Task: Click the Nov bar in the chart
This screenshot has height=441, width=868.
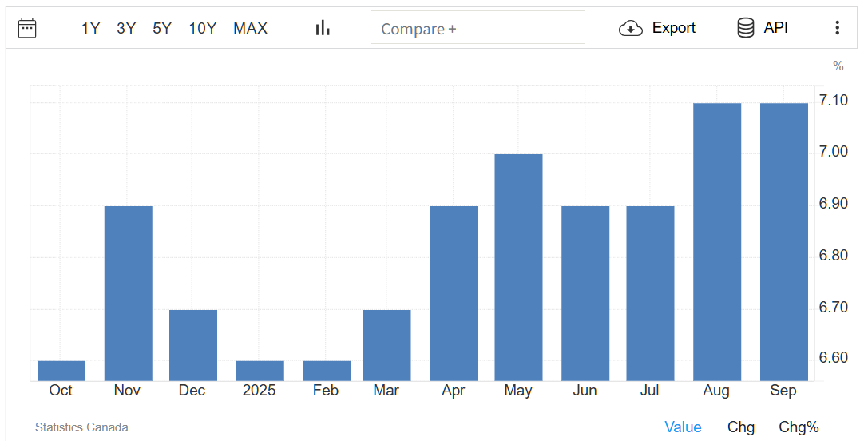Action: click(x=129, y=293)
